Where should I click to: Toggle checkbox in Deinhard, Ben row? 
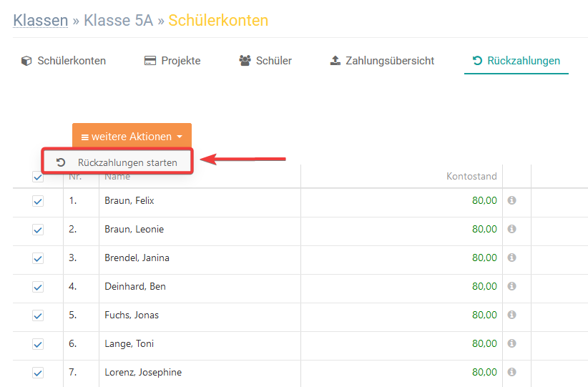[38, 288]
